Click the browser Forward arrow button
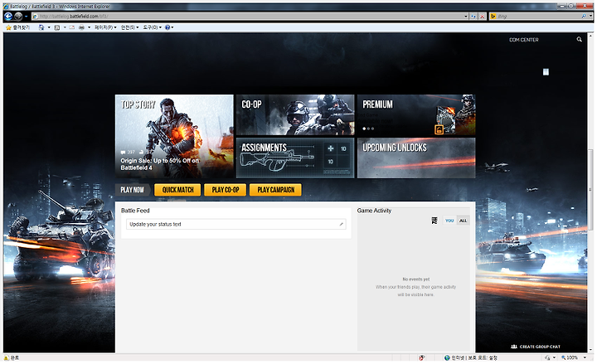 pyautogui.click(x=18, y=17)
